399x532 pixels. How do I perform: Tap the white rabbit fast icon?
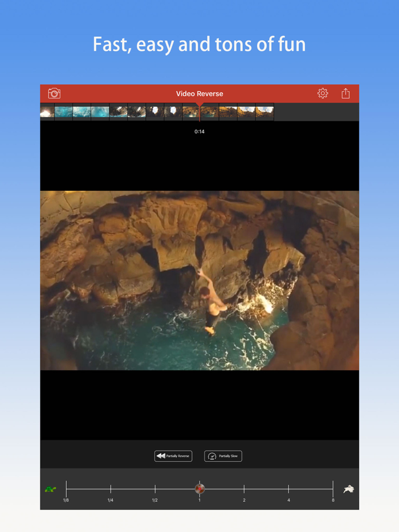[x=348, y=489]
